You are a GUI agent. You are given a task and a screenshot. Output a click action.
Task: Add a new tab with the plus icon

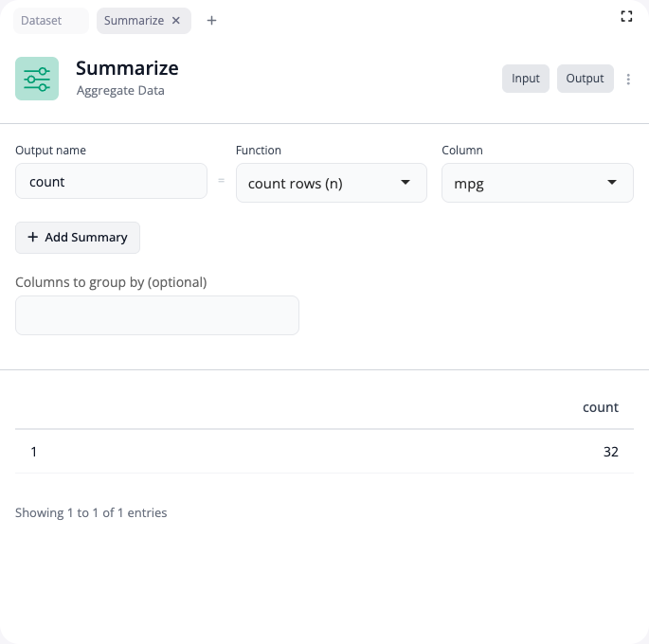click(211, 20)
